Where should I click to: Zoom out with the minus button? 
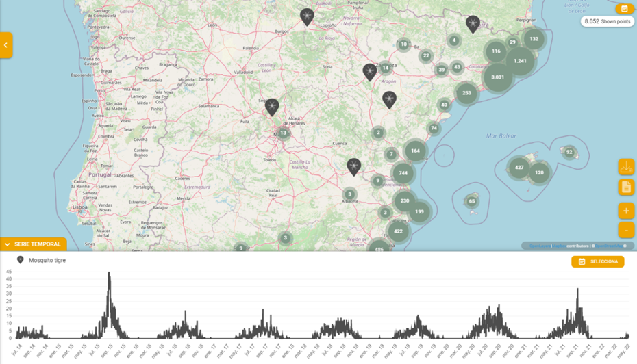(x=626, y=230)
